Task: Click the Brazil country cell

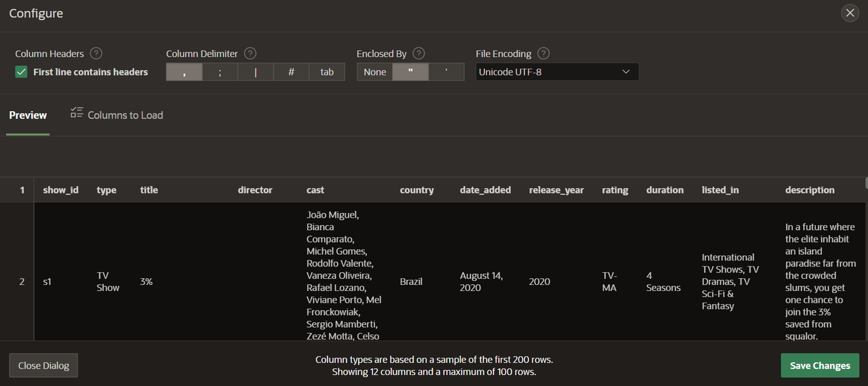Action: [411, 282]
